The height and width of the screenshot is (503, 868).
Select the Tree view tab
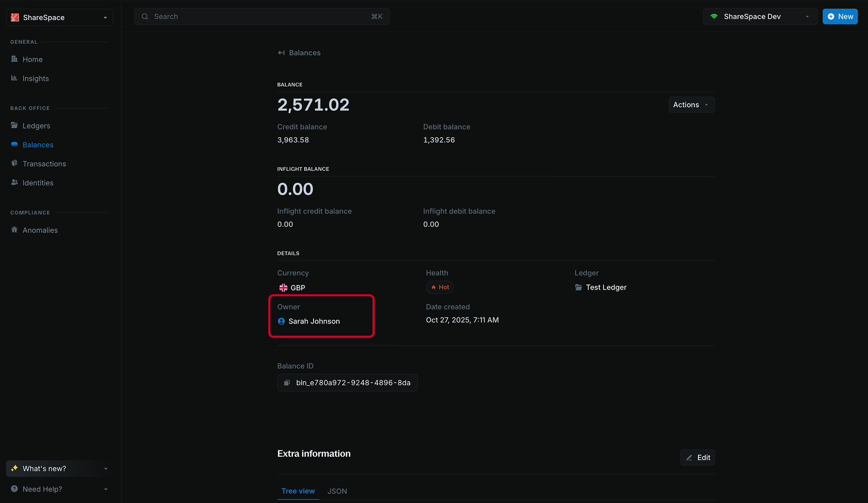point(298,491)
